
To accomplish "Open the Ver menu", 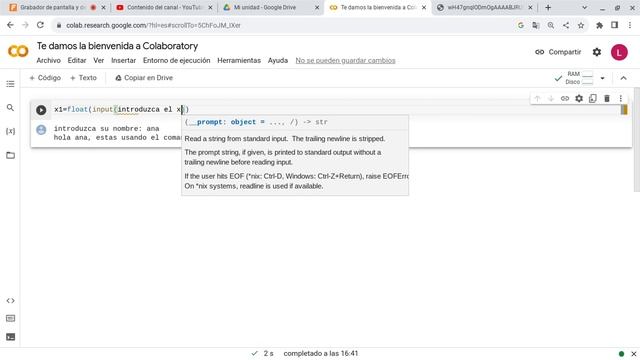I will coord(98,60).
